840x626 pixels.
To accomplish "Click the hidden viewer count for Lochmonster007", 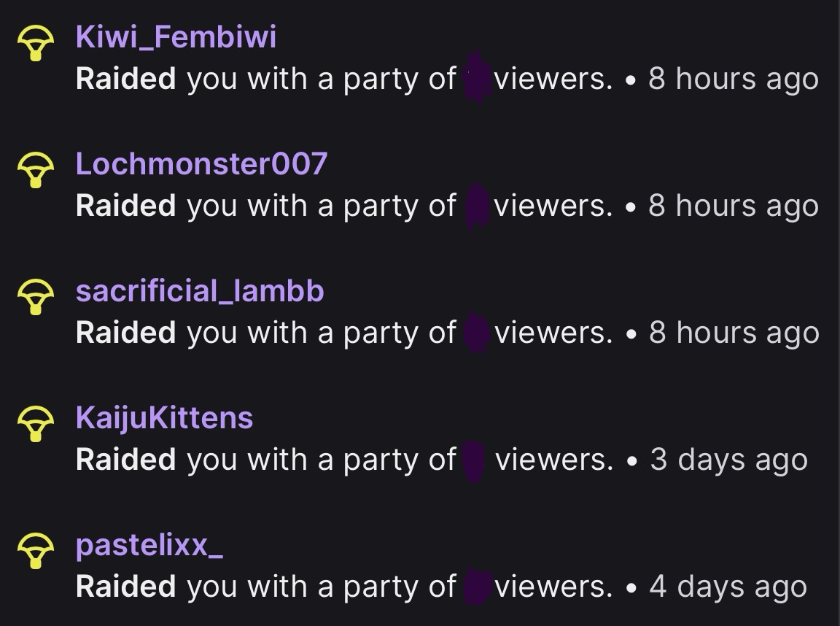I will [x=476, y=206].
